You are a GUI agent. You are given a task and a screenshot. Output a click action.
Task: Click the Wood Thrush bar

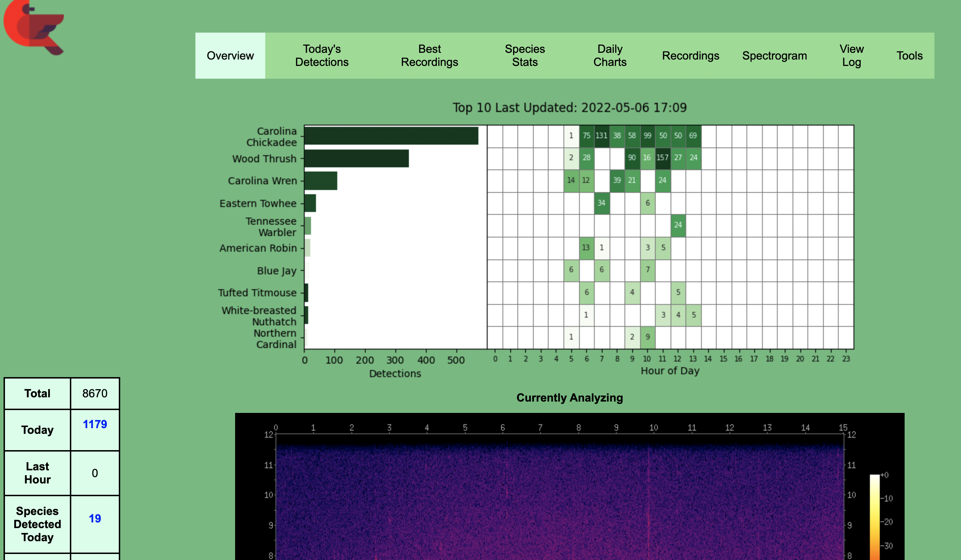[356, 158]
